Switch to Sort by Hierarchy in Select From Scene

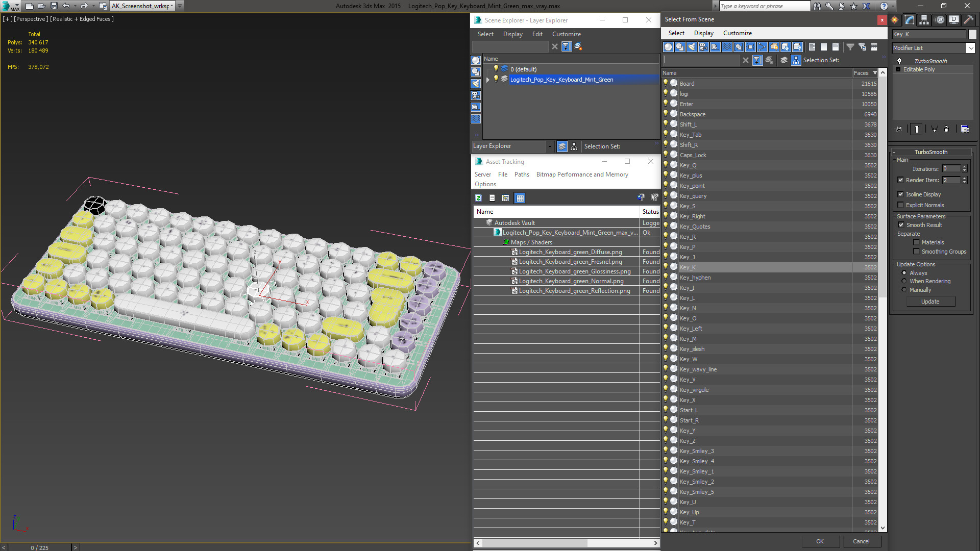pos(796,60)
